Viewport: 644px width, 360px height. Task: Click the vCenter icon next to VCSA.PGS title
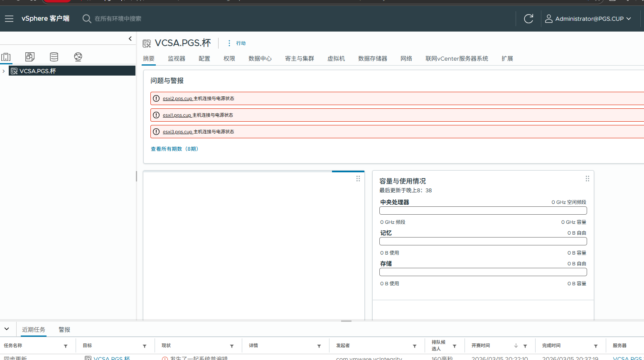pos(147,44)
